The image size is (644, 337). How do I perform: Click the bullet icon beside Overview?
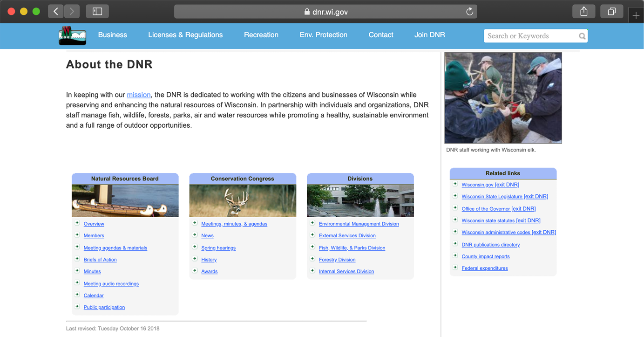77,223
